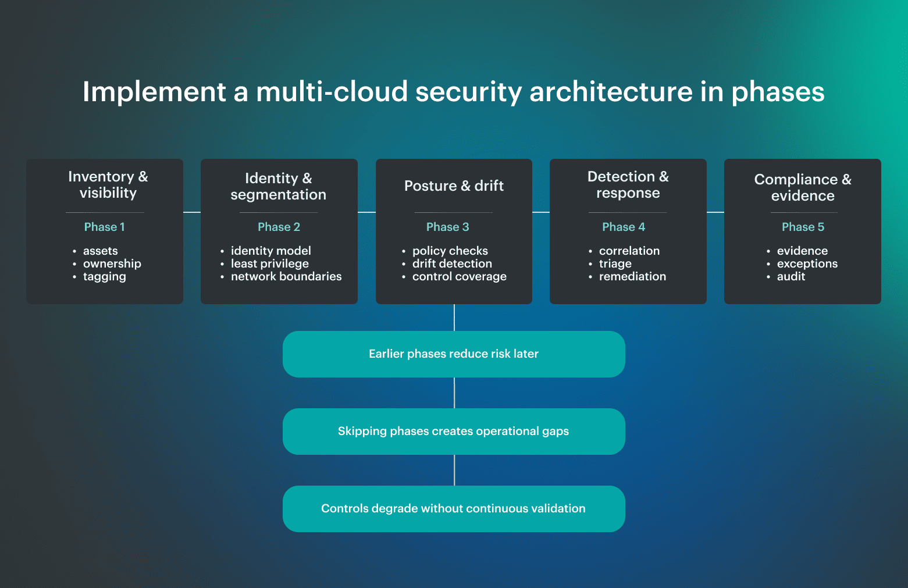Select the Inventory & visibility Phase 1 card
Viewport: 908px width, 588px height.
(x=105, y=231)
